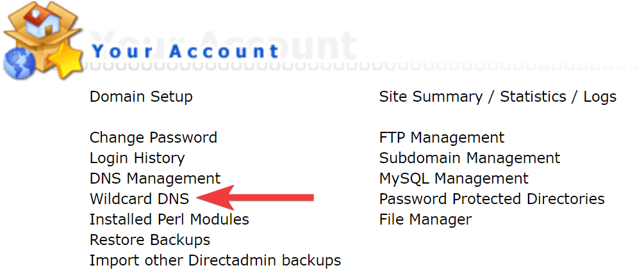Open Restore Backups
Image resolution: width=644 pixels, height=277 pixels.
click(x=150, y=240)
